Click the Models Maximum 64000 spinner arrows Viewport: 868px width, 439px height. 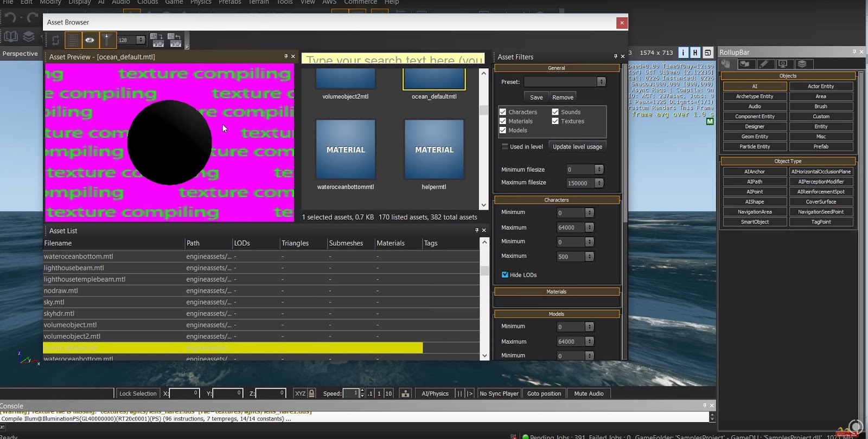(590, 341)
